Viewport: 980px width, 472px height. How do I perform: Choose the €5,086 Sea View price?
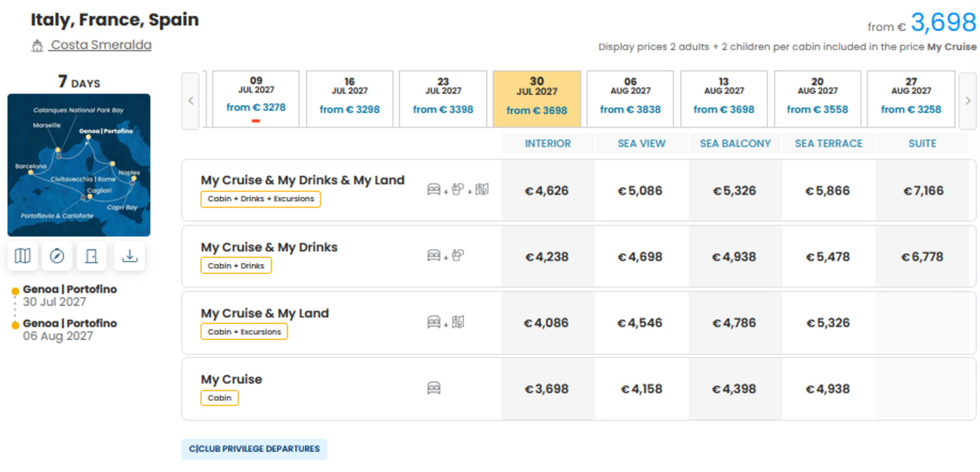[641, 191]
